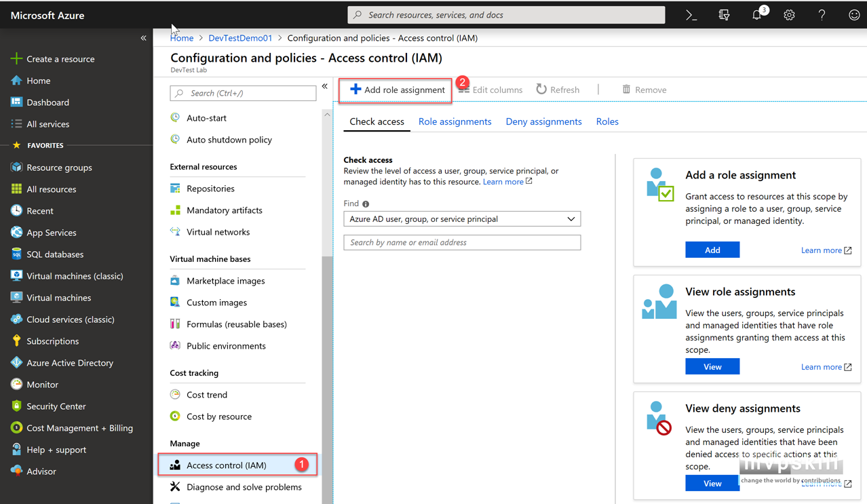Open the Help question mark icon
This screenshot has width=867, height=504.
[822, 15]
